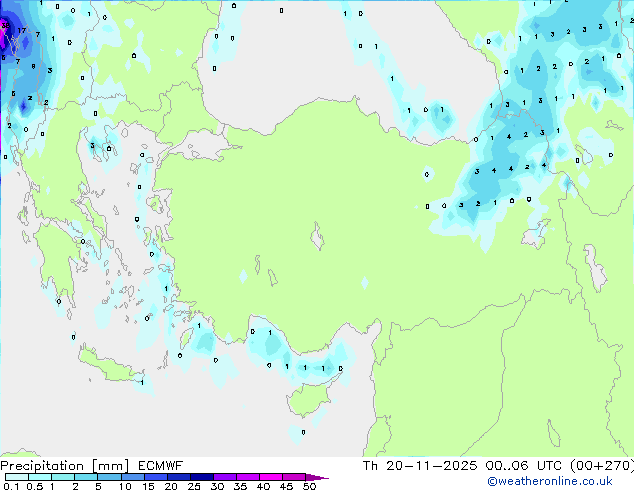The height and width of the screenshot is (490, 634).
Task: Open the weatheronline.co.uk link
Action: coord(550,481)
